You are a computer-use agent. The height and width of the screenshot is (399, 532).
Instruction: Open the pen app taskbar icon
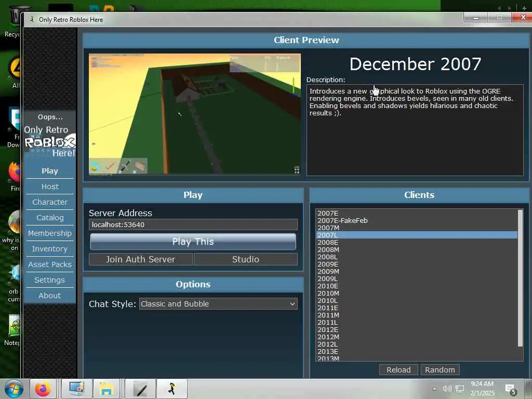pos(140,389)
